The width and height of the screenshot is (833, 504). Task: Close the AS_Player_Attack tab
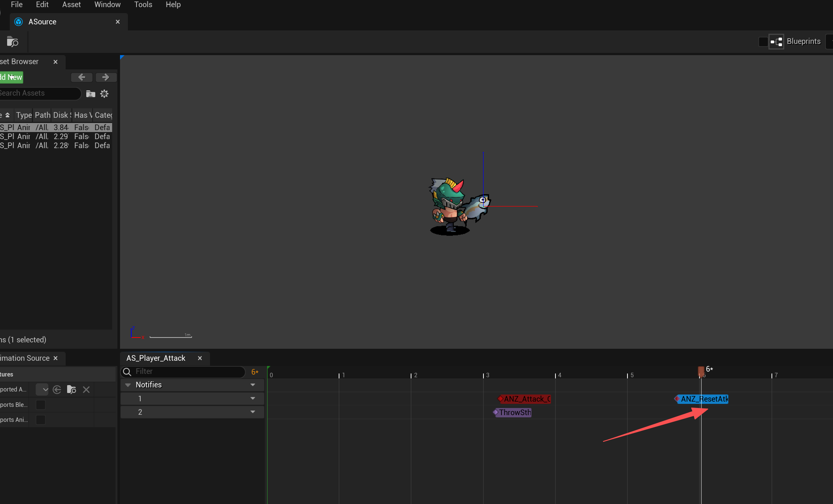pyautogui.click(x=200, y=358)
